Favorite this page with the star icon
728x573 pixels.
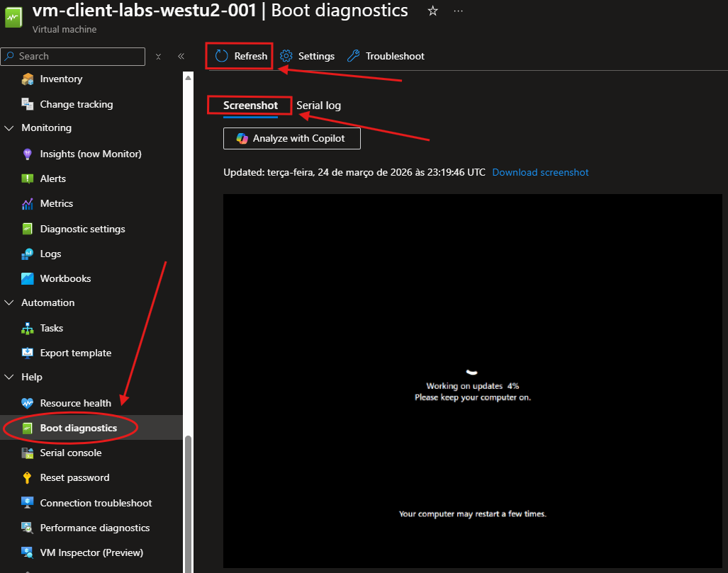click(432, 11)
